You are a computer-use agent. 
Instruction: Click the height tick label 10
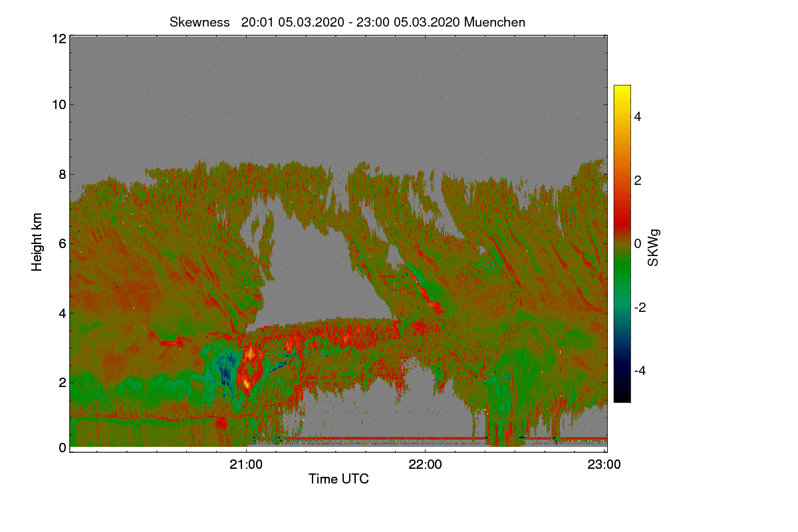[59, 104]
